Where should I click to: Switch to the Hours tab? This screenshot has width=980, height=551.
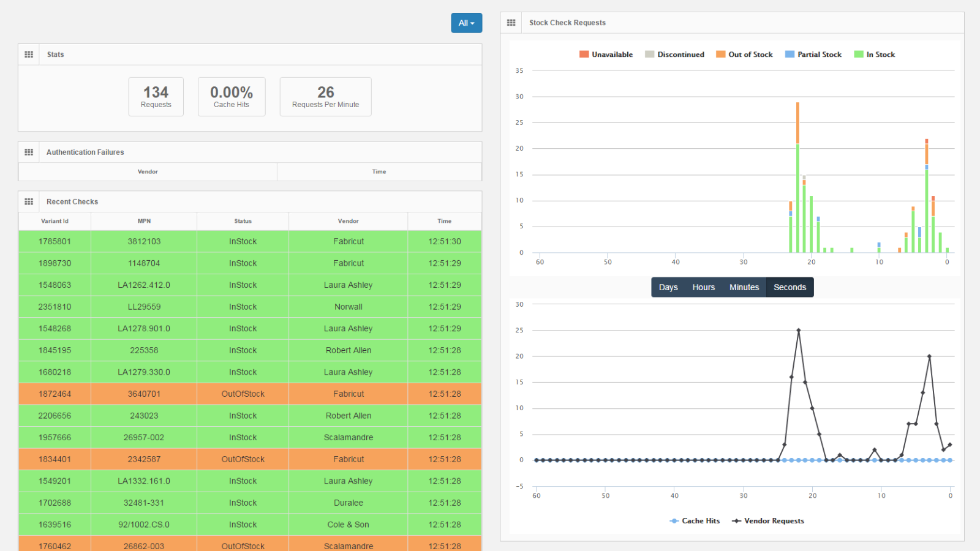tap(703, 287)
